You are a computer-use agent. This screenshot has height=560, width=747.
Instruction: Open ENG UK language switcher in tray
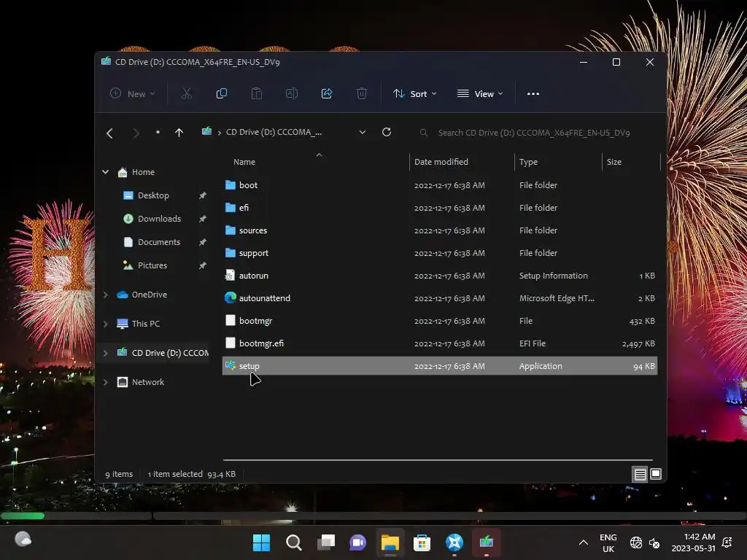click(608, 542)
